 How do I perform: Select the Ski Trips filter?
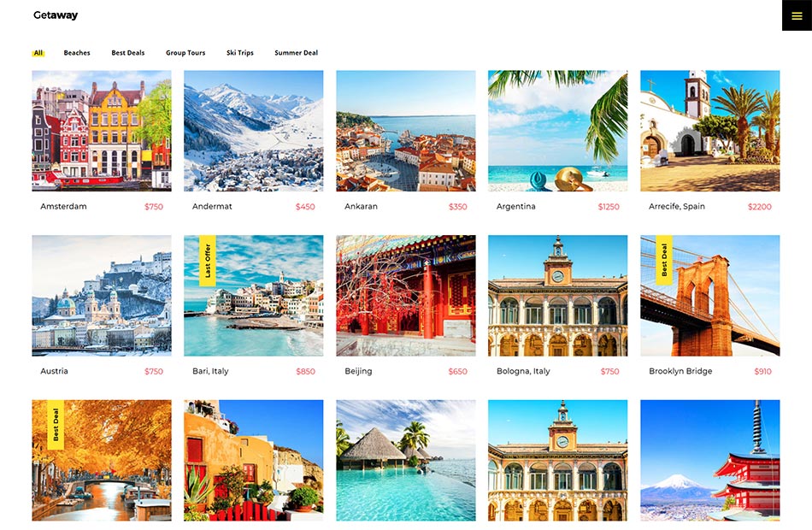240,53
